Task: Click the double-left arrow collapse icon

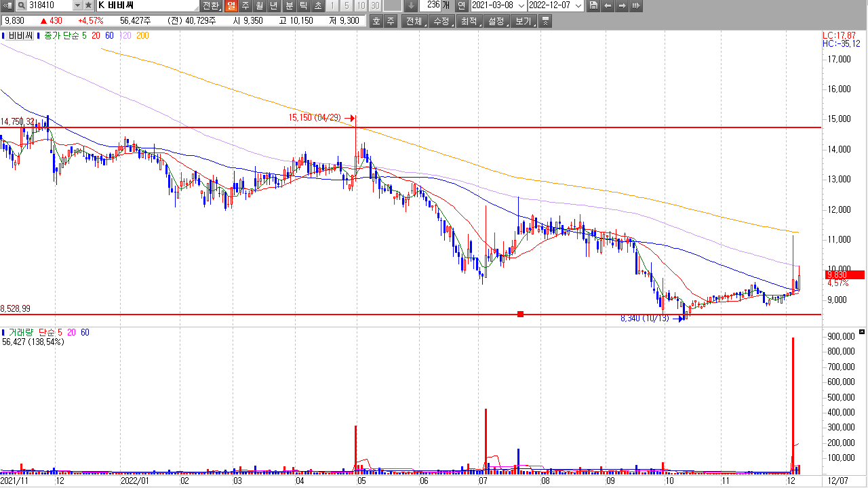Action: coord(7,5)
